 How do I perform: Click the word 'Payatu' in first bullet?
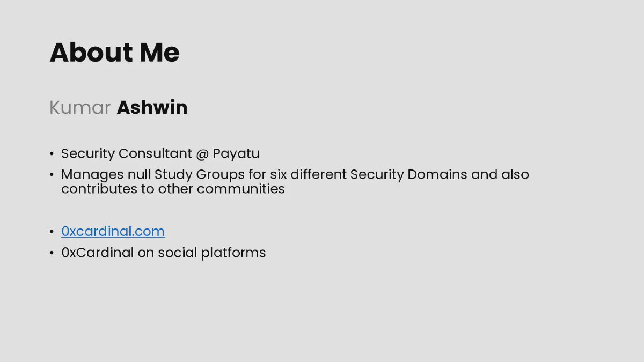pyautogui.click(x=236, y=154)
